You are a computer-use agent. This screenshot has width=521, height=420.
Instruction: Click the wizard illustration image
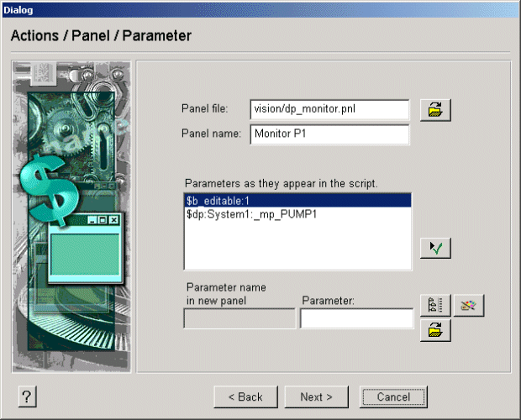click(71, 217)
